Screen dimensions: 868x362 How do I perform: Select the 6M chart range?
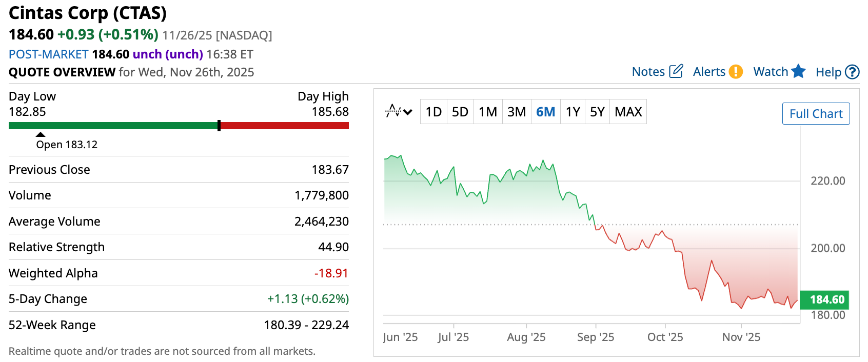(546, 112)
